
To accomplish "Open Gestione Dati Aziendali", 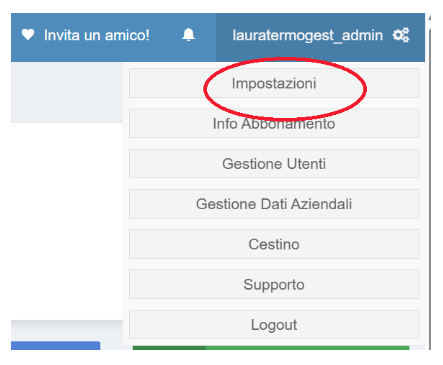I will click(274, 204).
